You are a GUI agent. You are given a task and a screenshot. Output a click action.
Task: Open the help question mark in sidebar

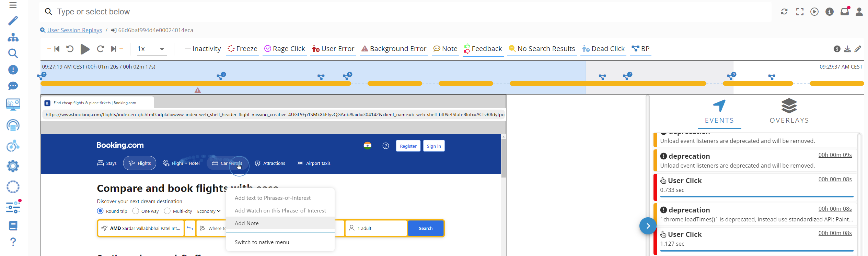(13, 242)
